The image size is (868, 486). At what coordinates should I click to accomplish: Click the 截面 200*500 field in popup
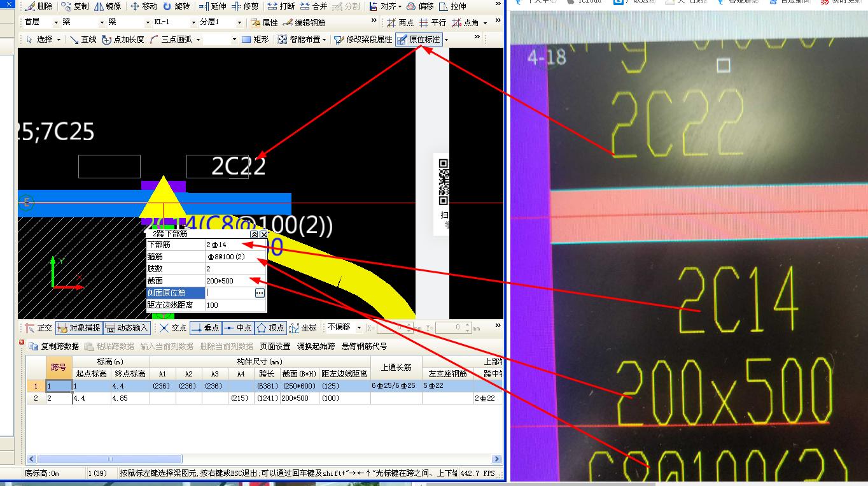tap(235, 280)
